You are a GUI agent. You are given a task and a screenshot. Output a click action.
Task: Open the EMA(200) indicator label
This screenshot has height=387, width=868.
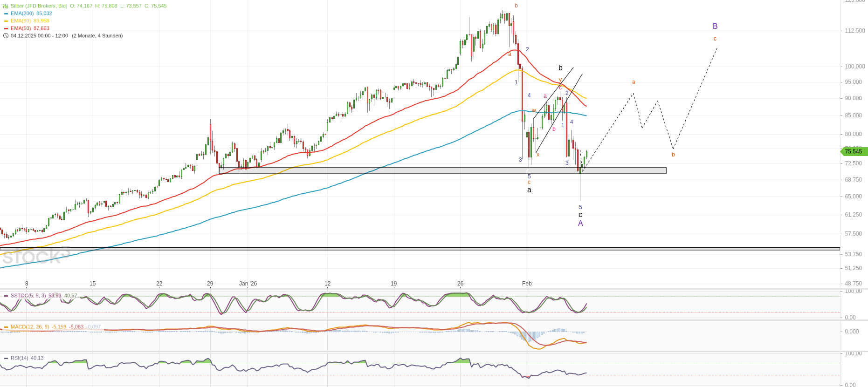point(22,14)
